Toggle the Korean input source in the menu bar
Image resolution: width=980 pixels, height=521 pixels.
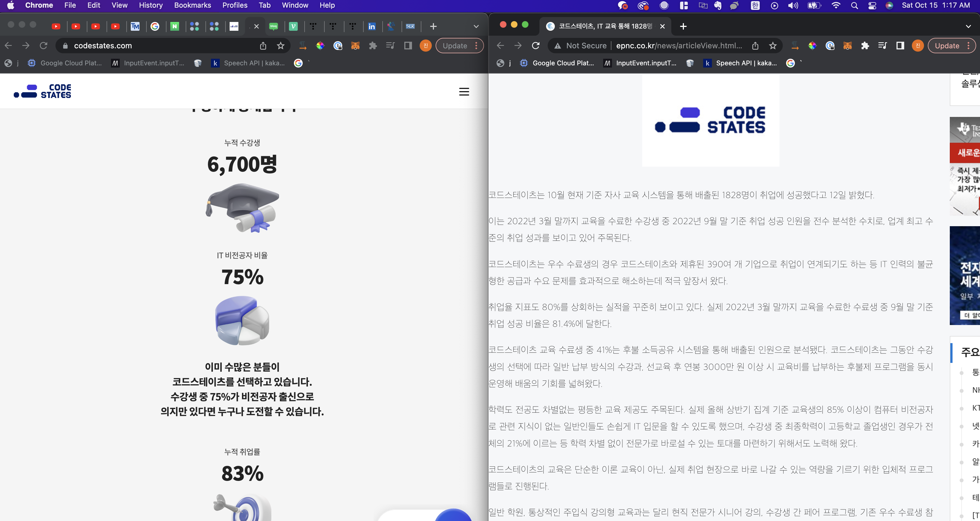(755, 5)
